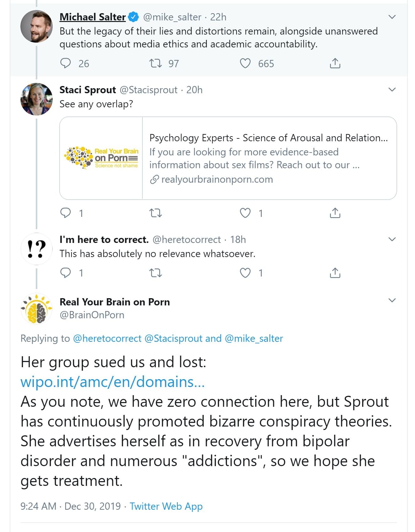
Task: Retweet Michael Salter's tweet
Action: coord(155,63)
